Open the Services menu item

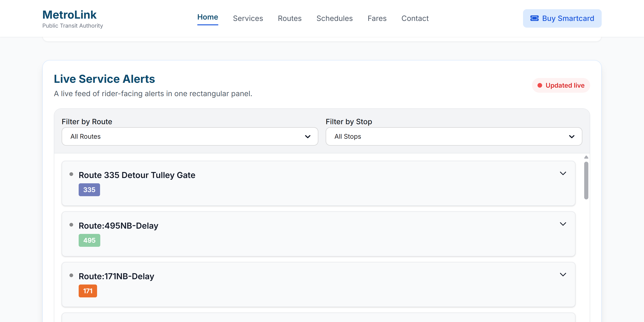[248, 18]
